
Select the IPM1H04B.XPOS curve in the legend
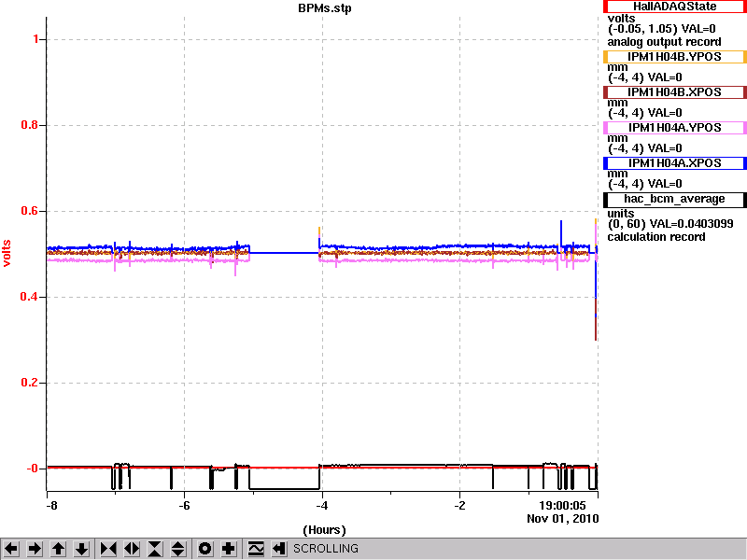point(674,92)
